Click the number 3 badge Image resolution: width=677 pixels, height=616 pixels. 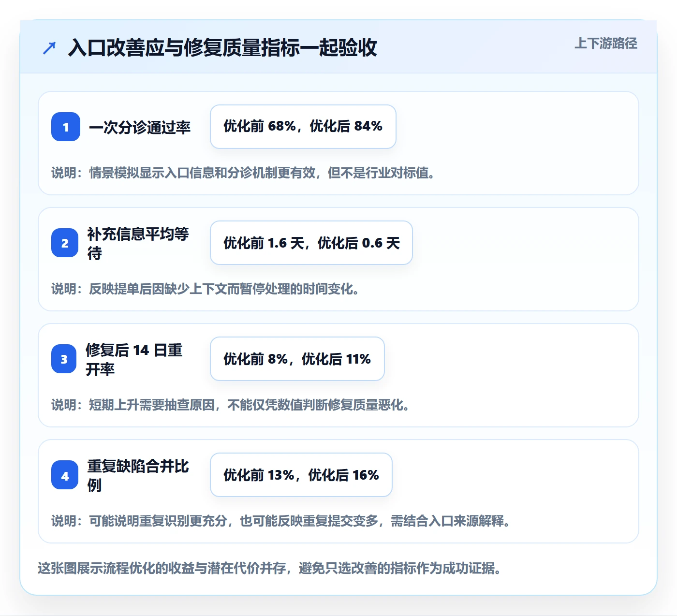click(64, 359)
